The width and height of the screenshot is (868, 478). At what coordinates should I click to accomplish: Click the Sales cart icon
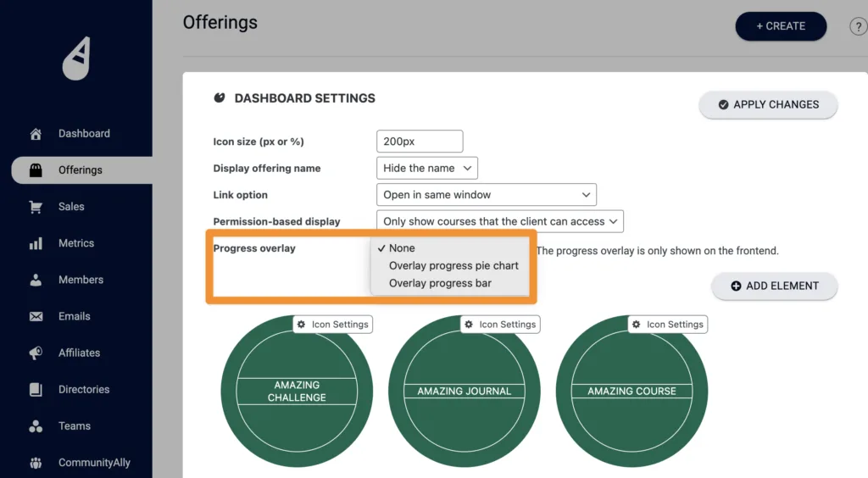click(36, 207)
